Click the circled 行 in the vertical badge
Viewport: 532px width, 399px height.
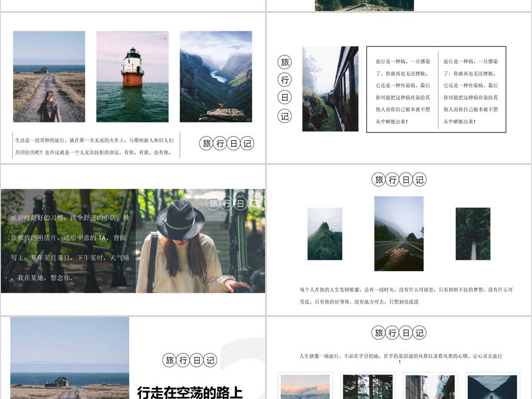pyautogui.click(x=285, y=80)
